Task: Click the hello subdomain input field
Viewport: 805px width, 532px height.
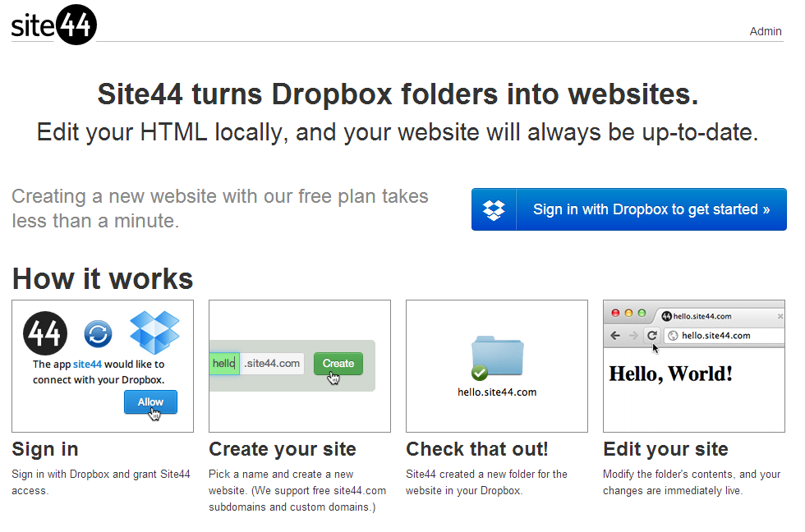Action: [224, 363]
